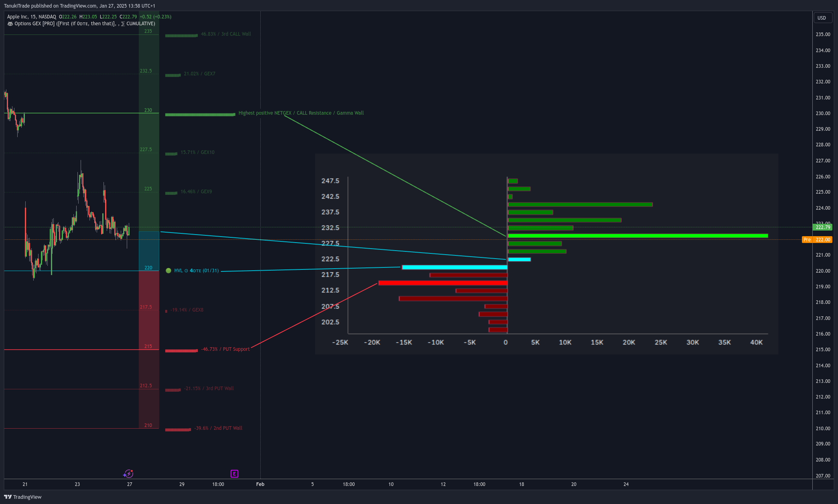Click the green bar beside the Gamma Wall label
The height and width of the screenshot is (504, 838).
(x=200, y=115)
